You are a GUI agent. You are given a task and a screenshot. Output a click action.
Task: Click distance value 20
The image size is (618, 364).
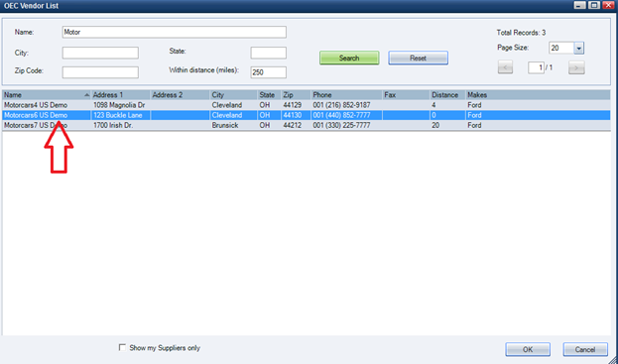pyautogui.click(x=435, y=125)
